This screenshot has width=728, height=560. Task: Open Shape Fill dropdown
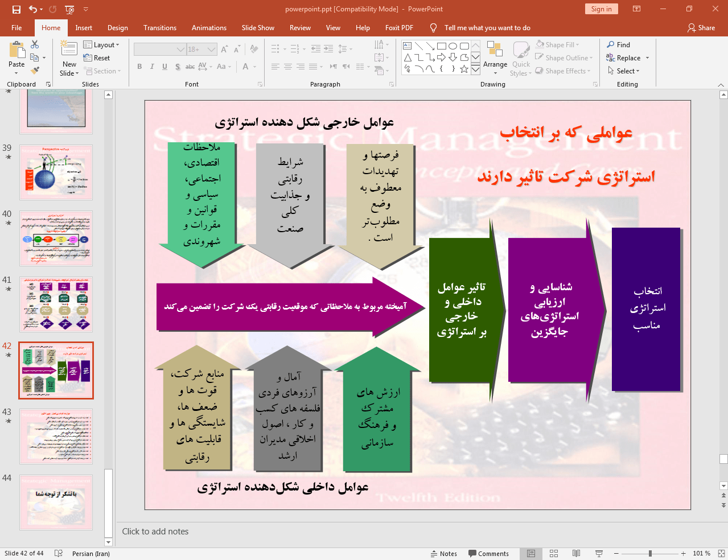pyautogui.click(x=558, y=45)
